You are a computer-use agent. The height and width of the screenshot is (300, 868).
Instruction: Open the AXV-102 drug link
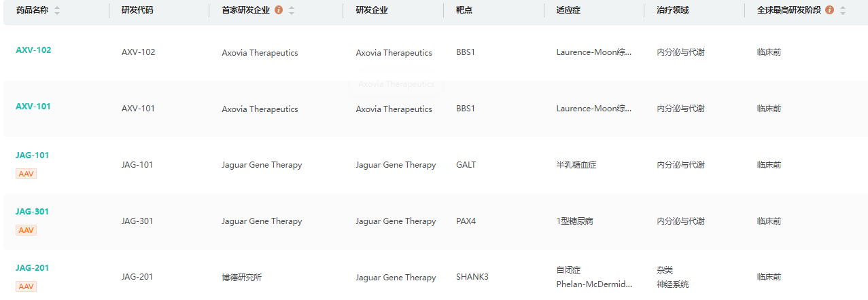click(x=33, y=50)
